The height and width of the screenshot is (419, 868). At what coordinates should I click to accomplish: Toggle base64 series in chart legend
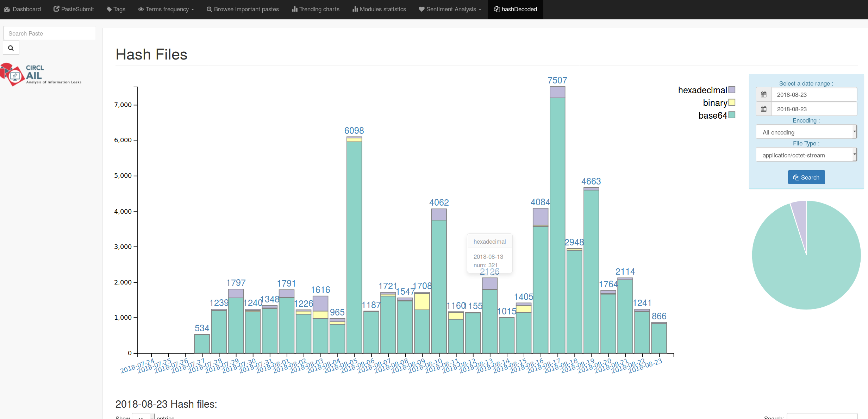[731, 115]
